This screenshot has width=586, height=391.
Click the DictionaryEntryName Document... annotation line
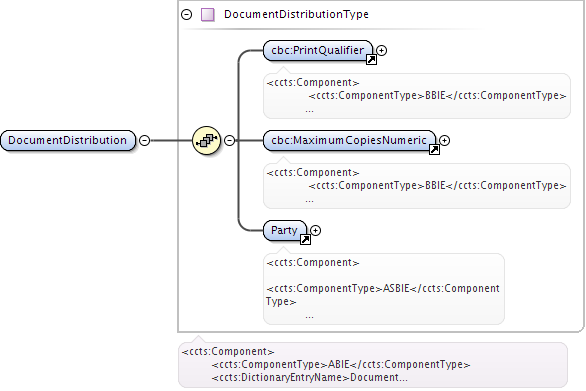pyautogui.click(x=310, y=378)
